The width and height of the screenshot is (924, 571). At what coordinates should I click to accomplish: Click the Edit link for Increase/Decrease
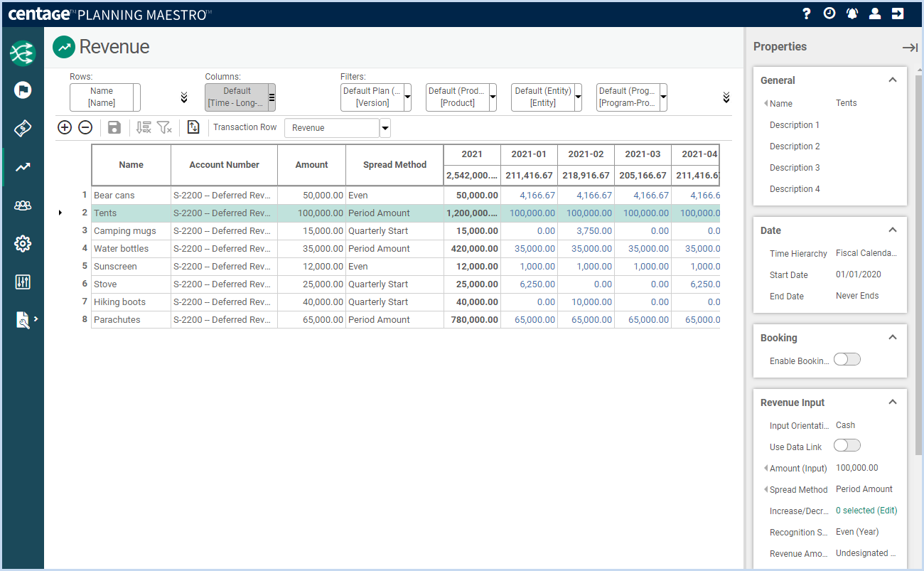[x=887, y=511]
